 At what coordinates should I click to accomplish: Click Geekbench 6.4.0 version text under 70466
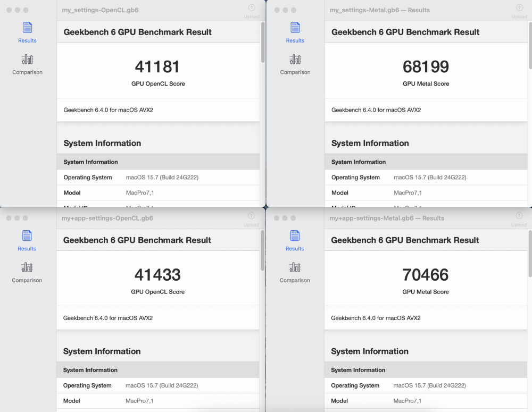point(376,318)
